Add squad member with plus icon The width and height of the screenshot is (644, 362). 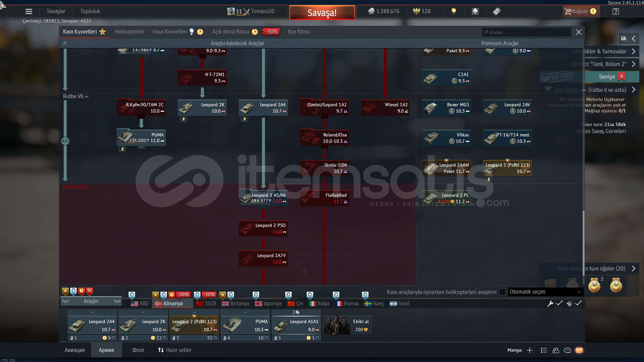pos(530,350)
